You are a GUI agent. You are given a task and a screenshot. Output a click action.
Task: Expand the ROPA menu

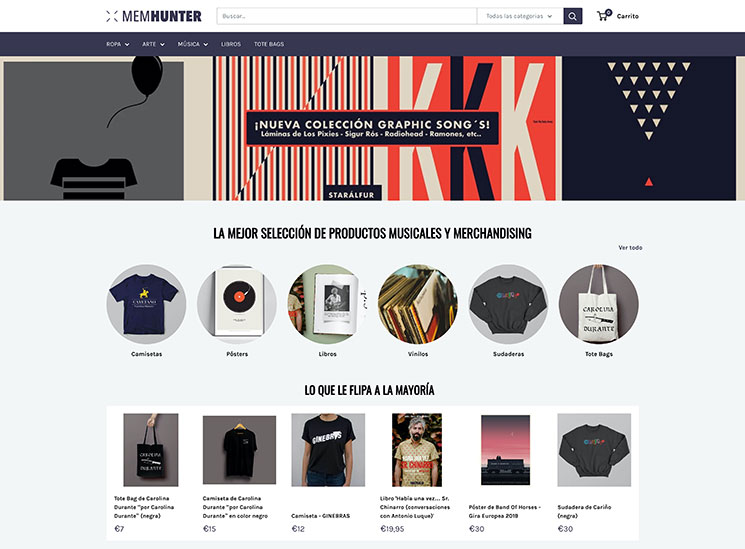tap(117, 44)
